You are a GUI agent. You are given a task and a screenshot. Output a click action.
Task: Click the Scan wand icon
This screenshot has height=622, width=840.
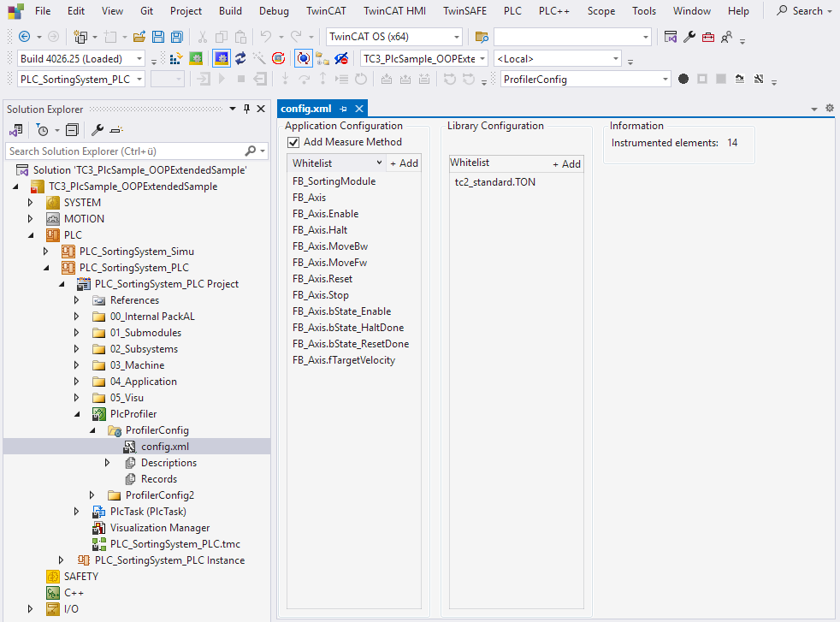click(x=259, y=58)
